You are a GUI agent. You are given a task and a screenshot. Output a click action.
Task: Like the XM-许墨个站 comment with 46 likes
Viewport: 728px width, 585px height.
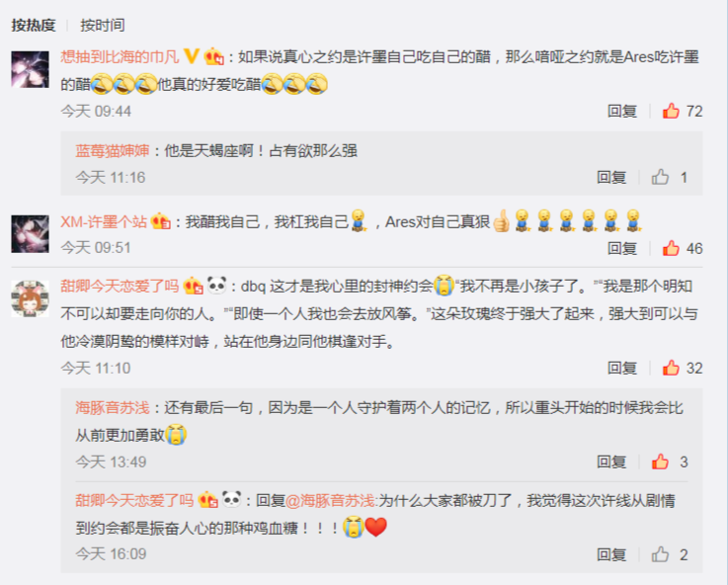[x=671, y=248]
